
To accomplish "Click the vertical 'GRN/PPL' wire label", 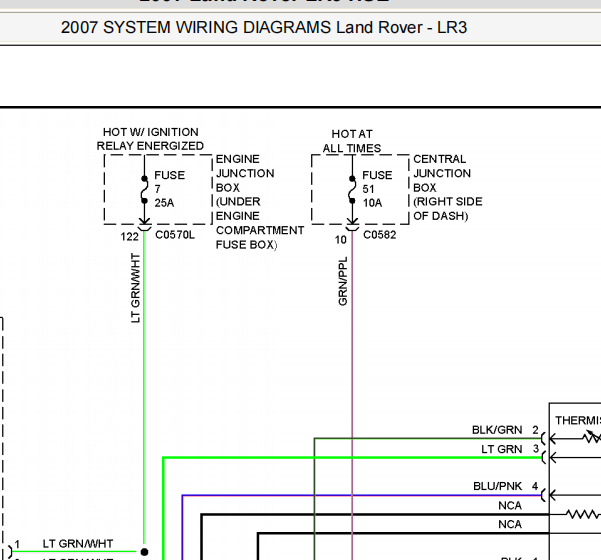I will click(343, 281).
